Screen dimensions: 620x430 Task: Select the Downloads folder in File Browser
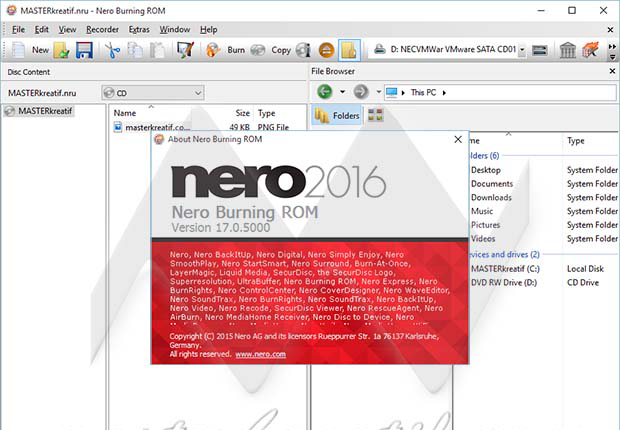tap(491, 197)
